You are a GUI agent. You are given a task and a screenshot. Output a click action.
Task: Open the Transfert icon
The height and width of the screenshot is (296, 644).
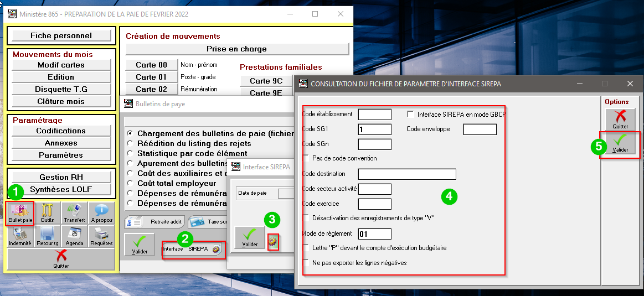click(x=74, y=214)
